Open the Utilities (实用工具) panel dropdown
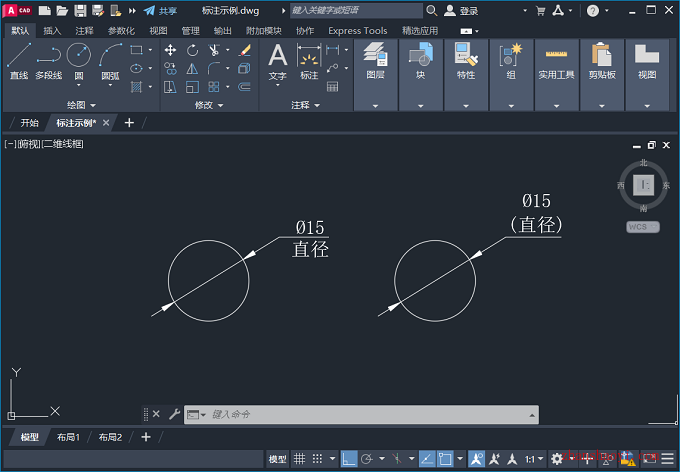680x472 pixels. [x=556, y=106]
